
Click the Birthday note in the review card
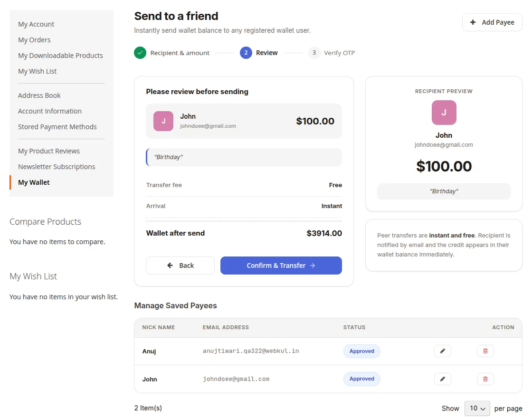(x=244, y=157)
